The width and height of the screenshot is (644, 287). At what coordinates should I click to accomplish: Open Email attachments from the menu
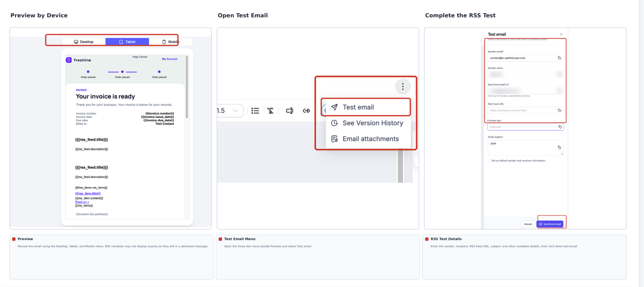(366, 139)
